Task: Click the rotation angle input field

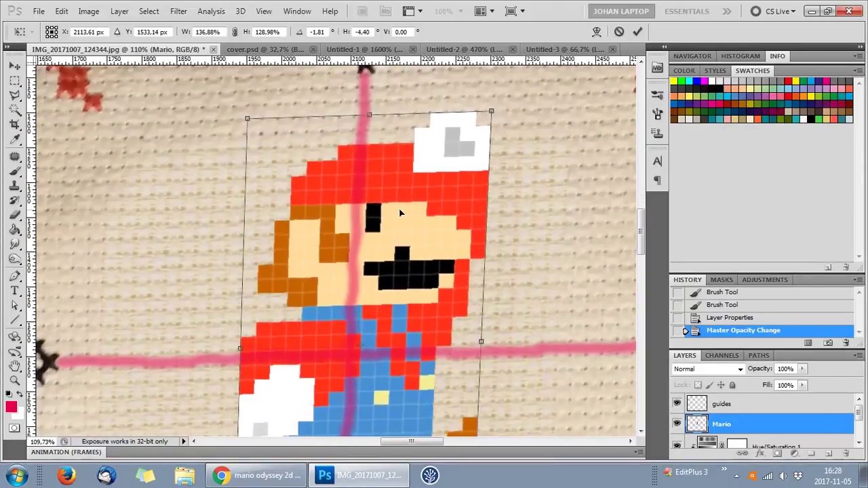Action: (x=317, y=32)
